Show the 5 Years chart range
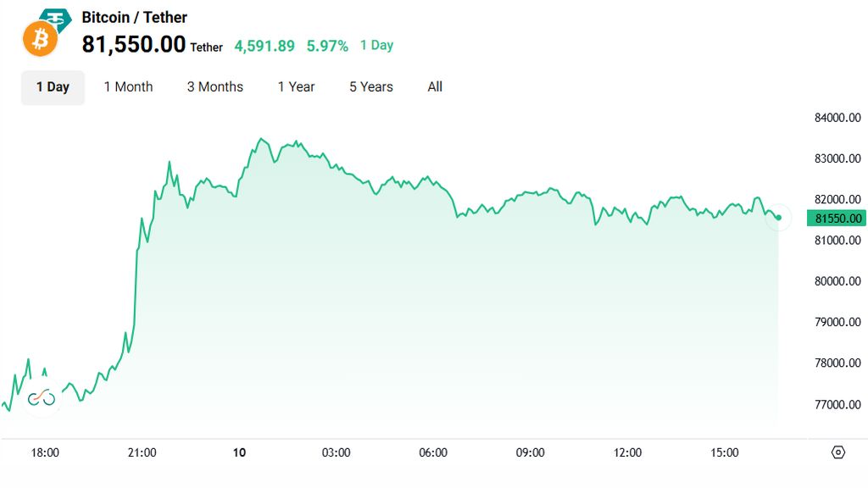 [371, 87]
